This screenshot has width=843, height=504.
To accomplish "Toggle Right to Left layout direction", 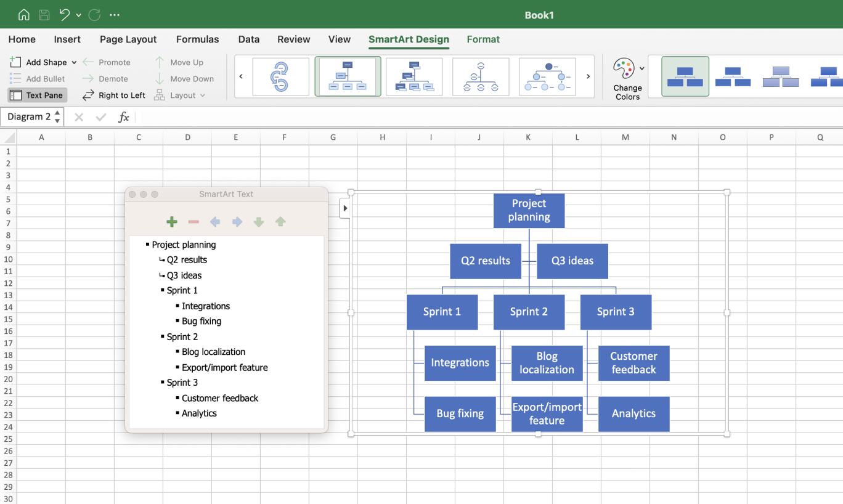I will [114, 96].
